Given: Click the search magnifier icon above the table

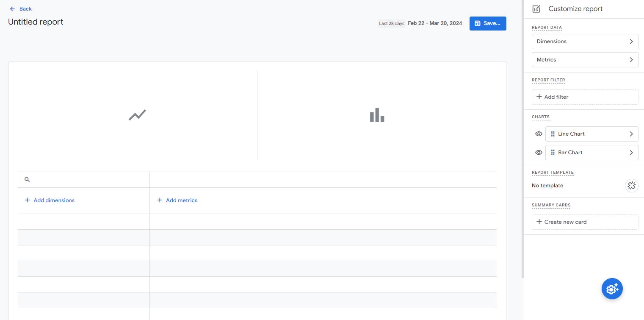Looking at the screenshot, I should [x=27, y=179].
